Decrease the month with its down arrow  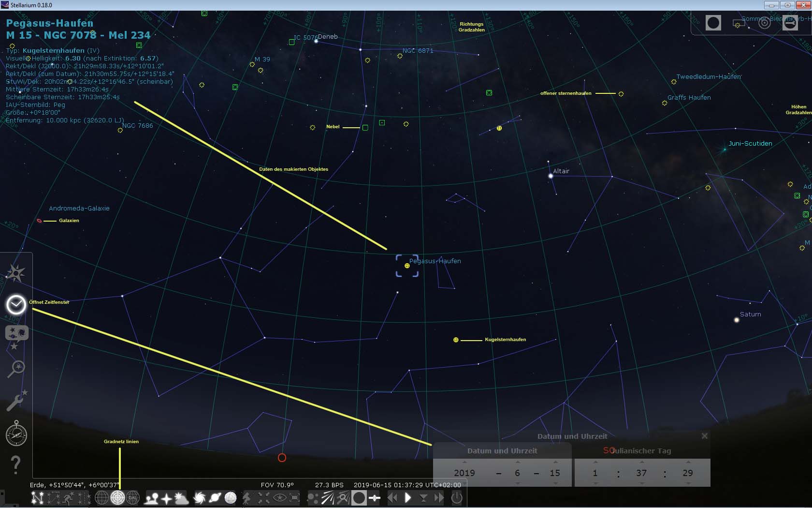point(517,483)
